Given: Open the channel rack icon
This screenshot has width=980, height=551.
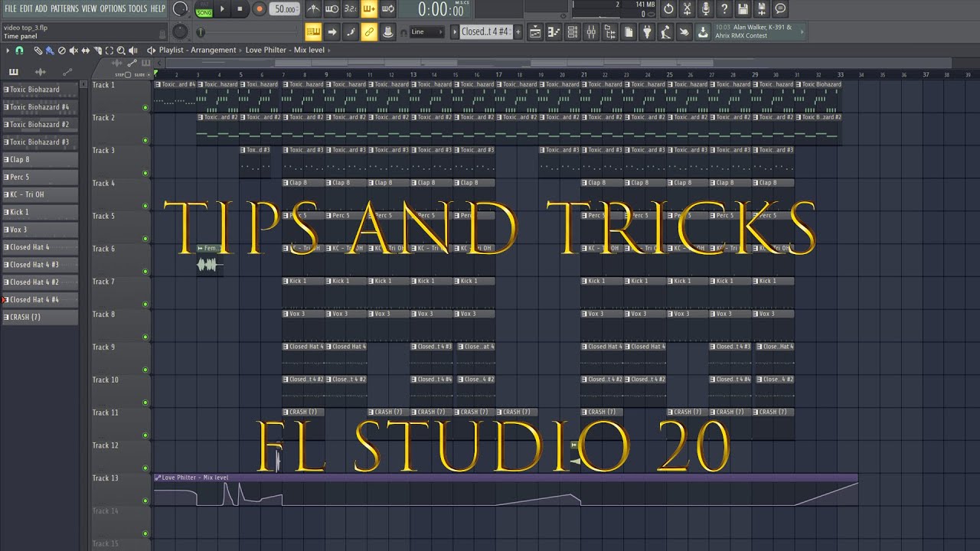Looking at the screenshot, I should (x=572, y=31).
